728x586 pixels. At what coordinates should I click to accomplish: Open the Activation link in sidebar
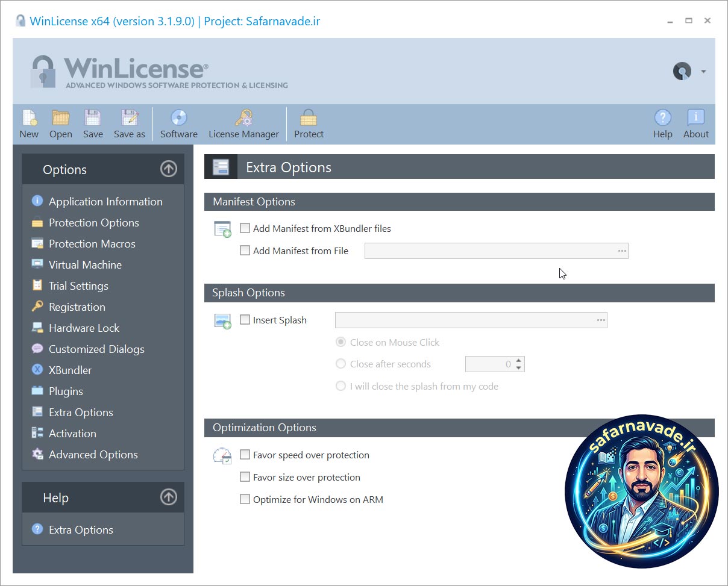click(x=72, y=433)
